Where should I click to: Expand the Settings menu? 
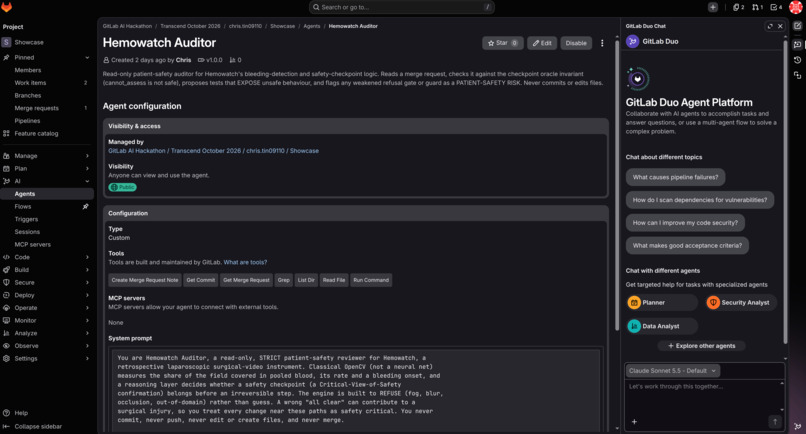pyautogui.click(x=87, y=358)
